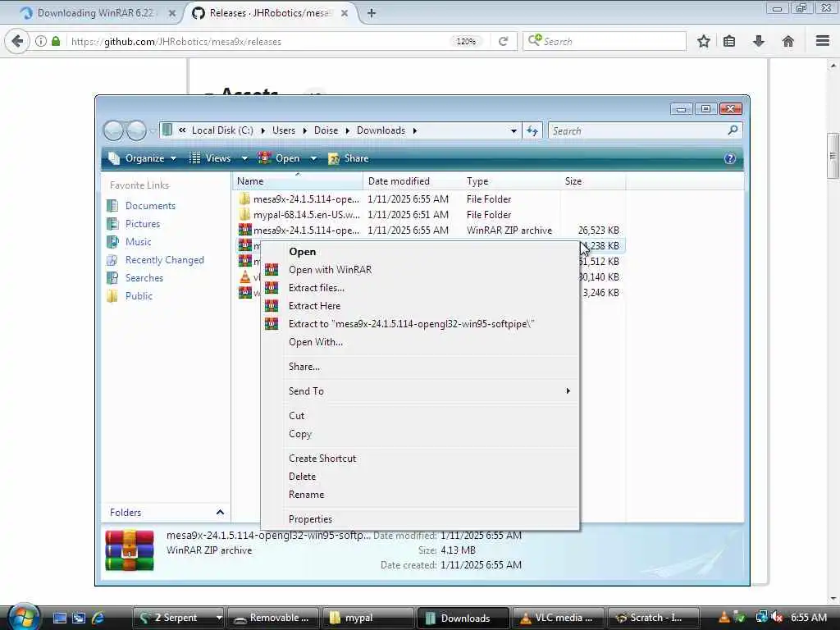Select Rename from context menu

(306, 495)
